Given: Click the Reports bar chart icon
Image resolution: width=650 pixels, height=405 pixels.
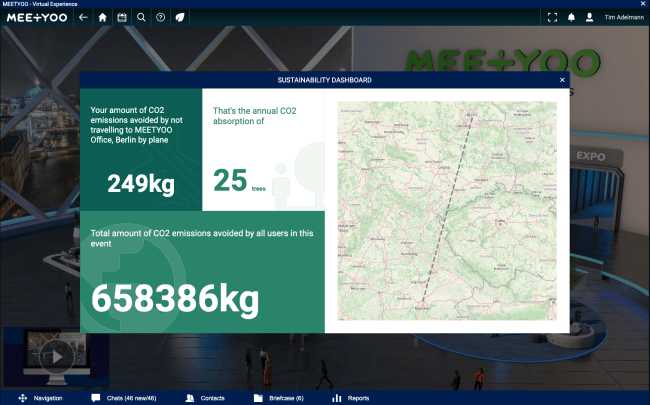Looking at the screenshot, I should pos(337,398).
